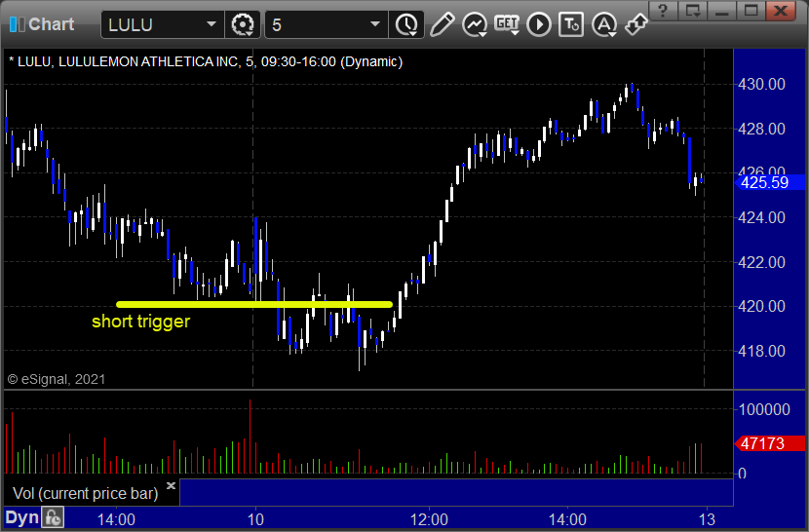Click the 422.00 price axis label
Screen dimensions: 809x532
click(x=761, y=262)
